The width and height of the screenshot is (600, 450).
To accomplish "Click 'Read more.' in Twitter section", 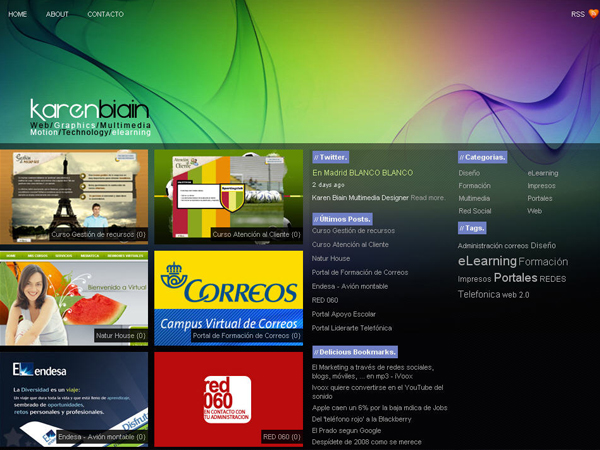I will (428, 198).
